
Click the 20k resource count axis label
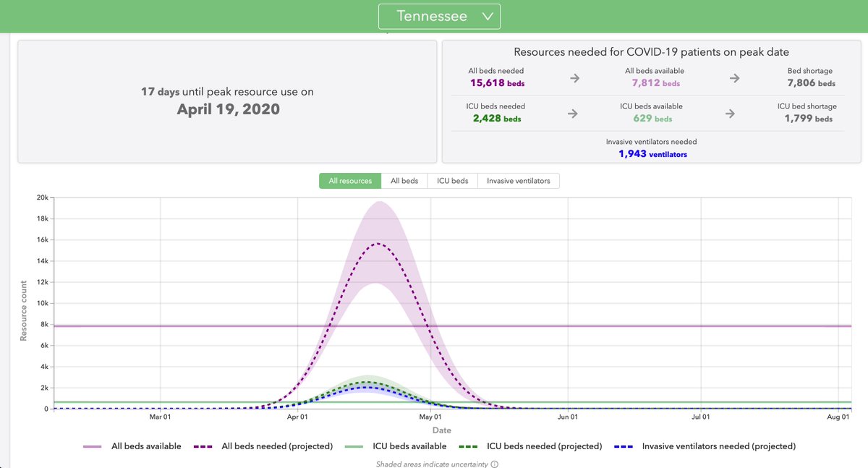click(x=42, y=198)
